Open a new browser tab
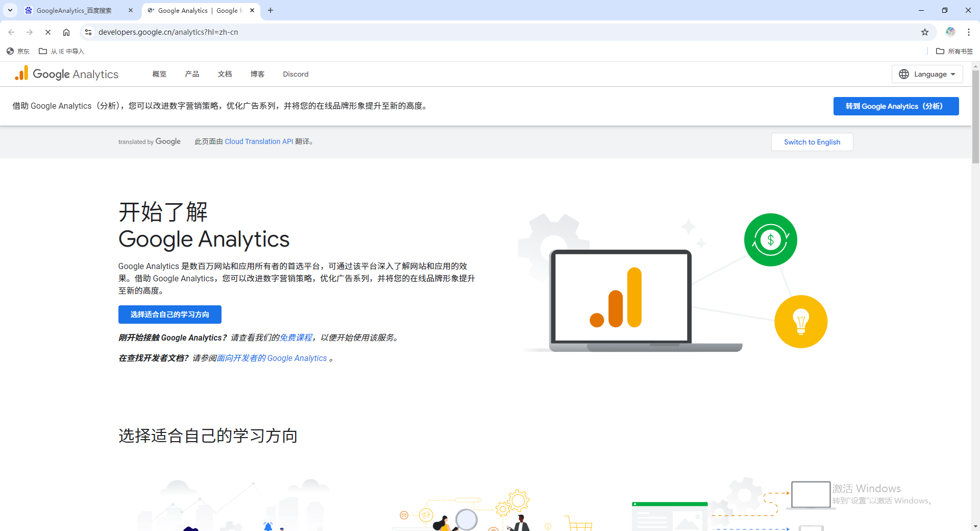980x531 pixels. pos(271,10)
